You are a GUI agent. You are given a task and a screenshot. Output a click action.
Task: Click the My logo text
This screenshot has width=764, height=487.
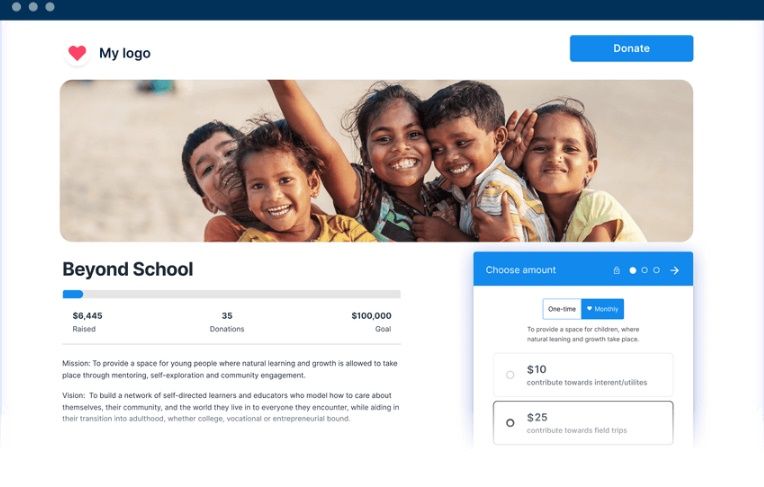tap(125, 53)
